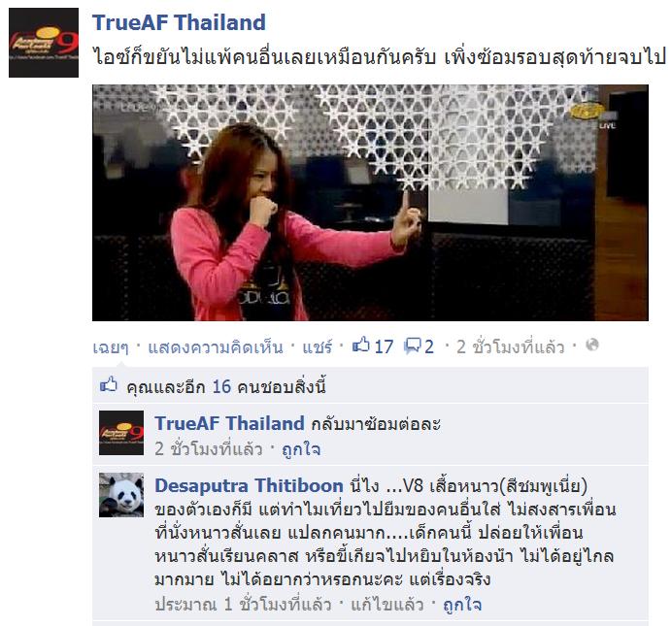The height and width of the screenshot is (626, 672).
Task: Open the Desaputra Thitiboon profile name link
Action: (x=249, y=485)
